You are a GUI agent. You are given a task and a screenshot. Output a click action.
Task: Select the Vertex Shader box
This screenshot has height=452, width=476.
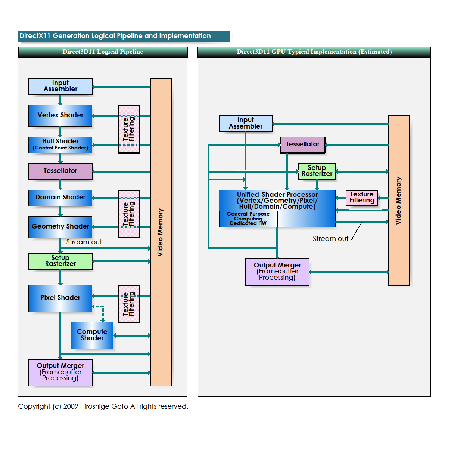[60, 115]
